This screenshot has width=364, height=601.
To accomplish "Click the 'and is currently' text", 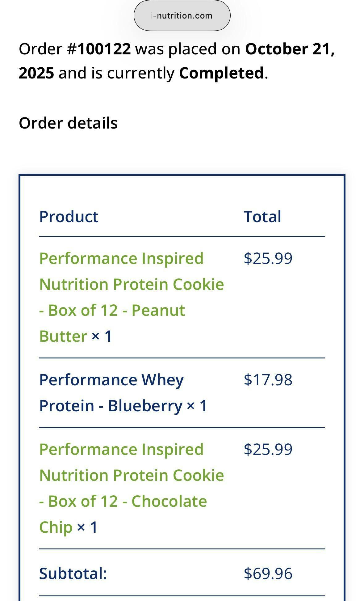I will (116, 73).
